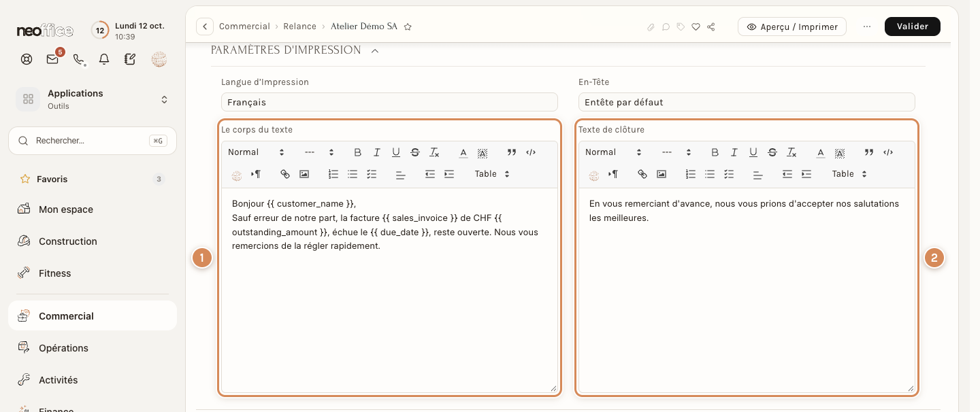The image size is (980, 412).
Task: Insert code block in Le corps du texte editor
Action: [x=531, y=152]
